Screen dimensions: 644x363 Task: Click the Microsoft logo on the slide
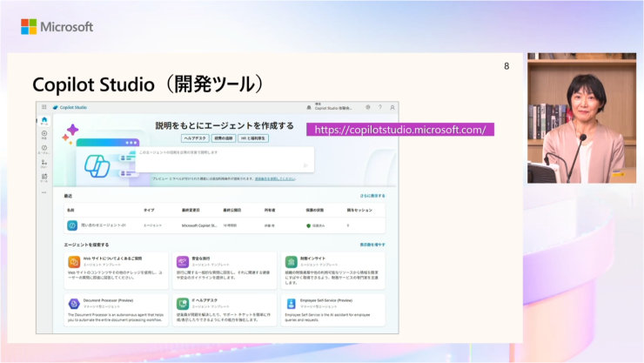coord(57,27)
